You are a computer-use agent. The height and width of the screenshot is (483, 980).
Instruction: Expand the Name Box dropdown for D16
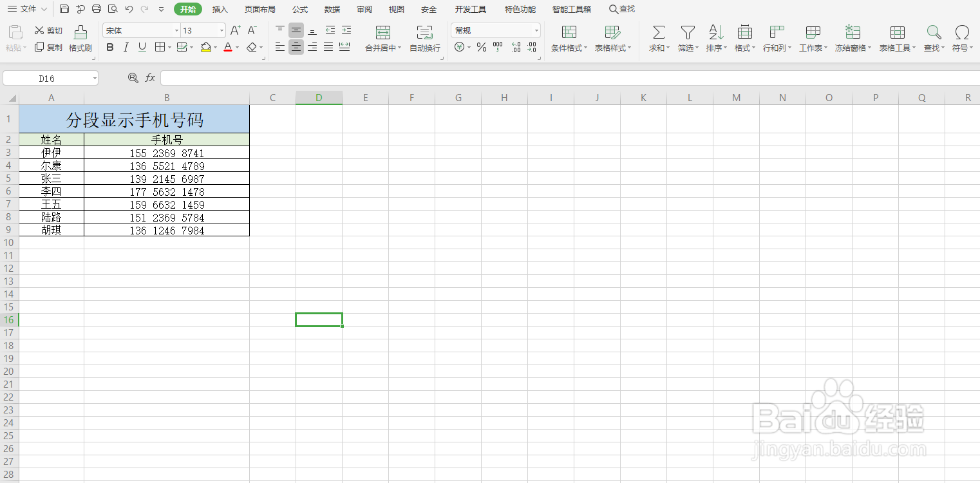(95, 78)
